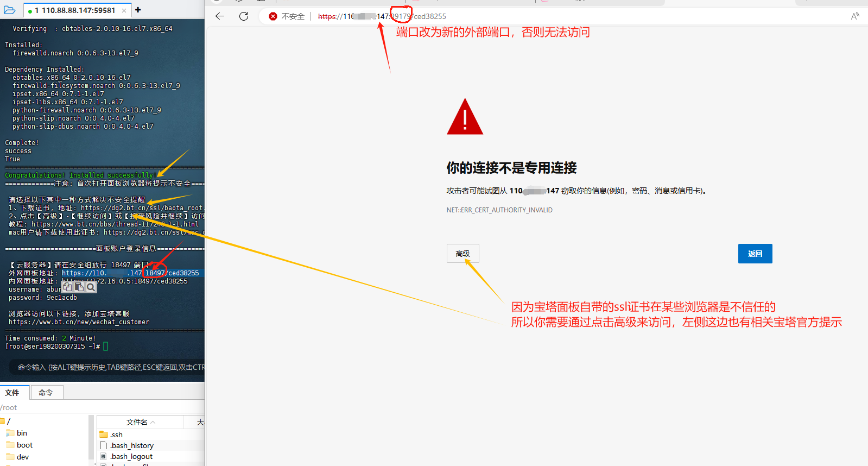The image size is (868, 466).
Task: Close the 110.88.88.147:59581 session tab
Action: click(x=124, y=10)
